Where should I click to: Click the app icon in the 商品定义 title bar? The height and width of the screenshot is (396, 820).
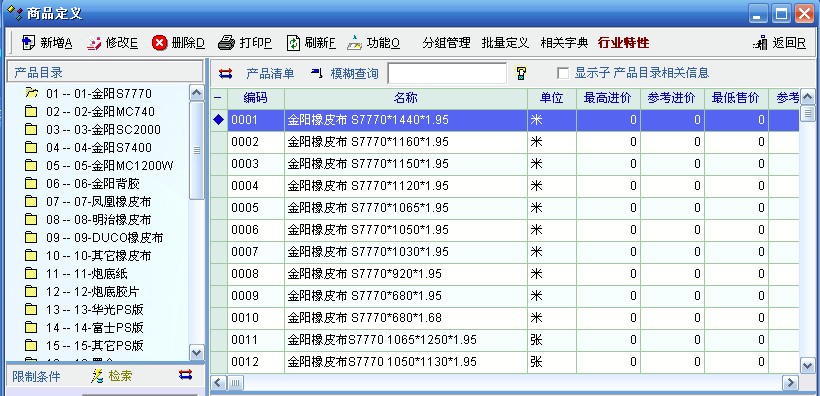pyautogui.click(x=14, y=13)
